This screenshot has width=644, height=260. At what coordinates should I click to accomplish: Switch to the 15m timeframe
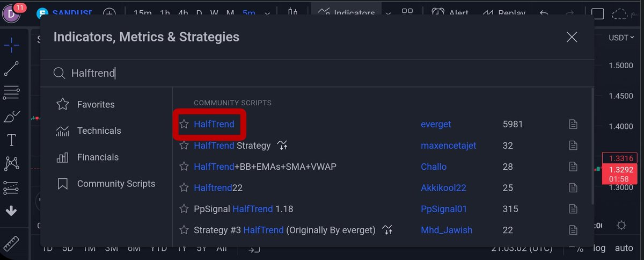[142, 13]
